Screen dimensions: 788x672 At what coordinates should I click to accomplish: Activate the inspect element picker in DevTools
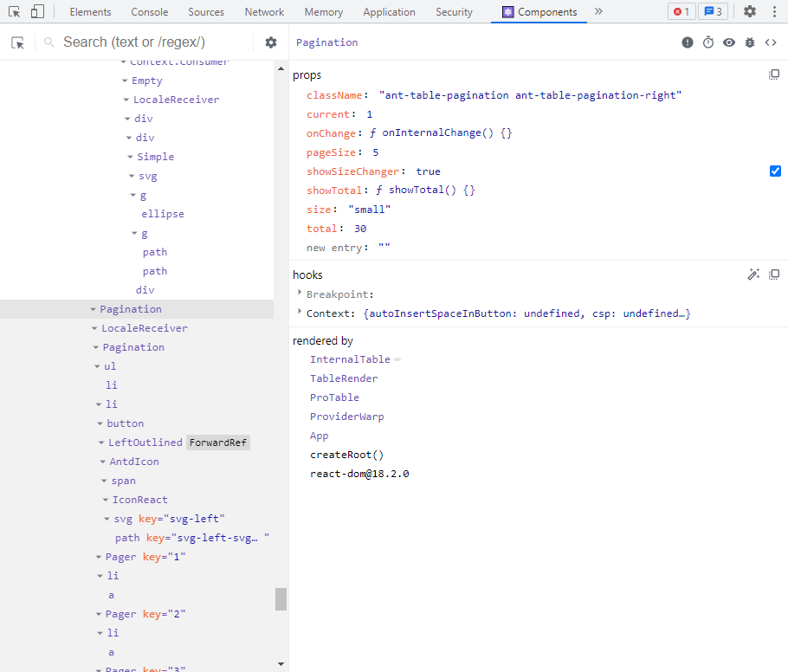point(14,11)
